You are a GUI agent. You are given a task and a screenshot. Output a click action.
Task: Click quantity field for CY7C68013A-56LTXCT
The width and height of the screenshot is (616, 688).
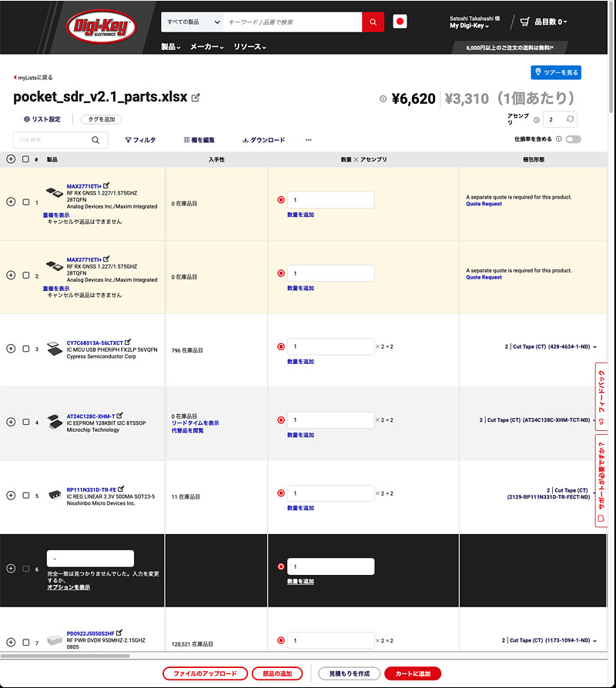[x=330, y=346]
